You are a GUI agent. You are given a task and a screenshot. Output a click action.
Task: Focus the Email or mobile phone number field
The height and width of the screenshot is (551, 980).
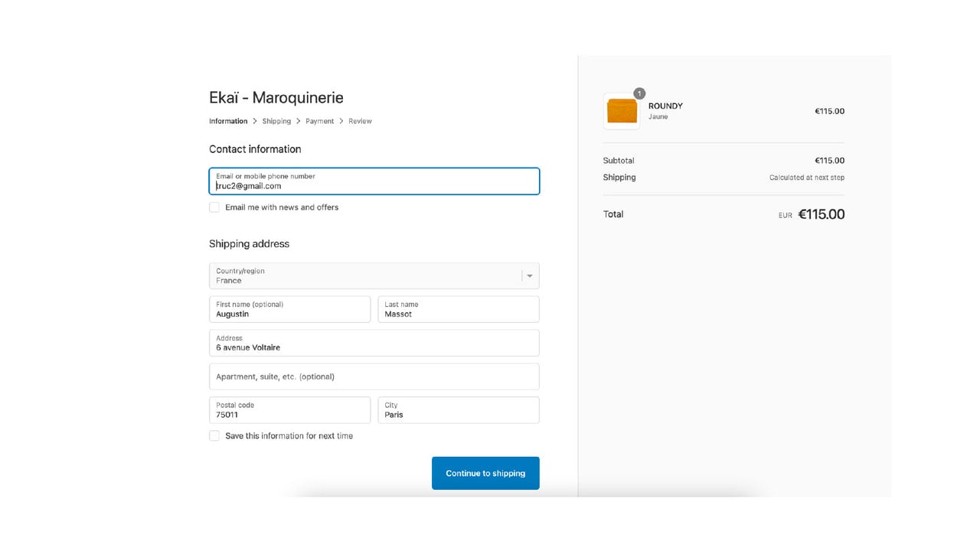374,181
